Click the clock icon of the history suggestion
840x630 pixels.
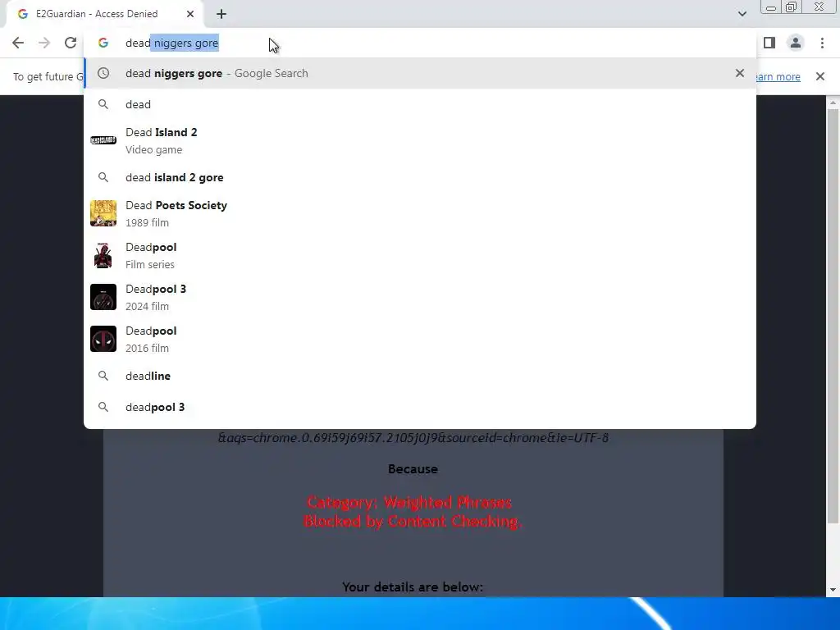[x=103, y=73]
